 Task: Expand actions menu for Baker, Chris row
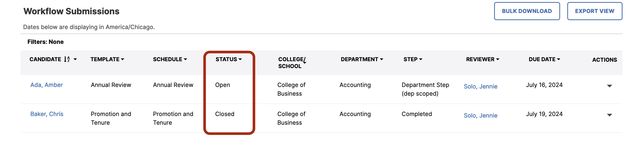click(x=609, y=115)
